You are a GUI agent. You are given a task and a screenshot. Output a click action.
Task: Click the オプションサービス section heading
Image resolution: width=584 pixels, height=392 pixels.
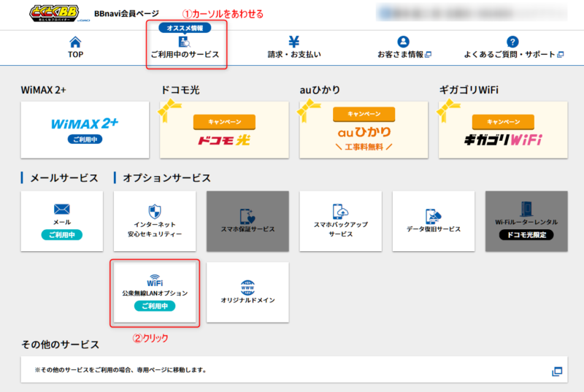(166, 178)
